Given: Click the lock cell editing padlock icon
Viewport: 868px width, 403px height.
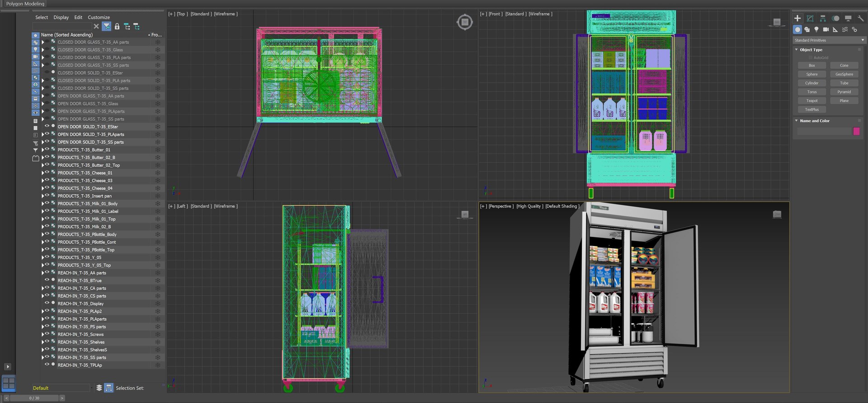Looking at the screenshot, I should tap(117, 27).
